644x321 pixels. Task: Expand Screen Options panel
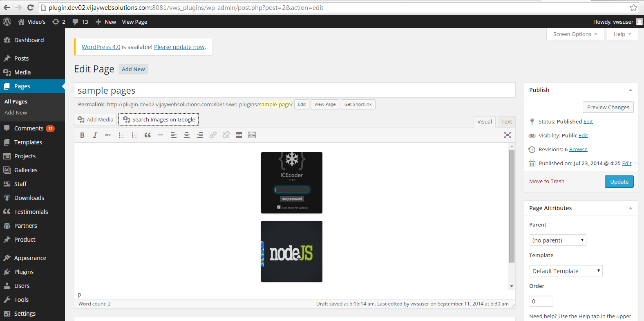[x=575, y=34]
